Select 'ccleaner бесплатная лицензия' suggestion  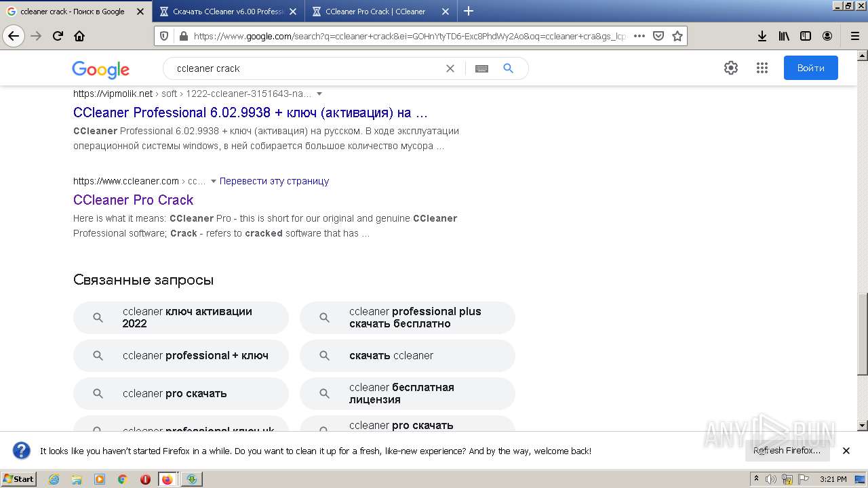tap(408, 393)
